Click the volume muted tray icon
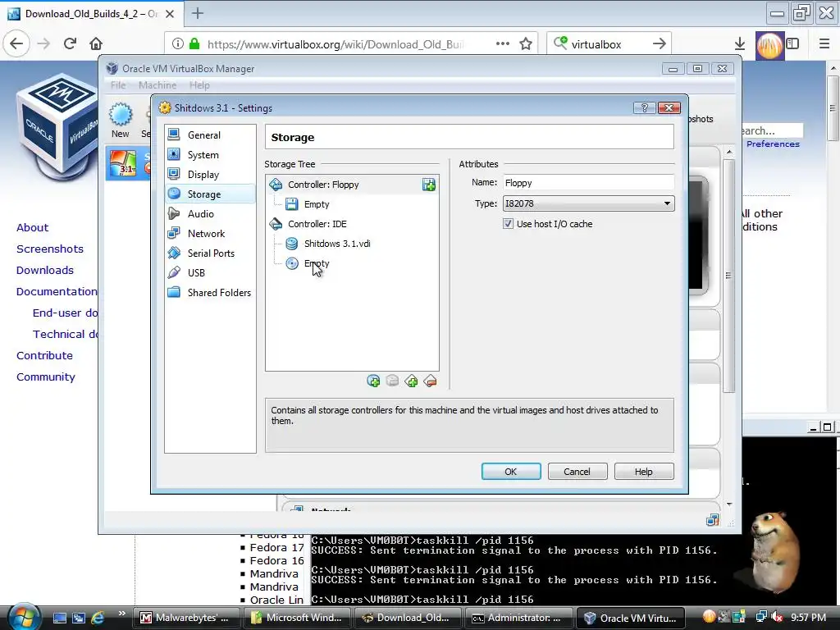 pos(776,618)
